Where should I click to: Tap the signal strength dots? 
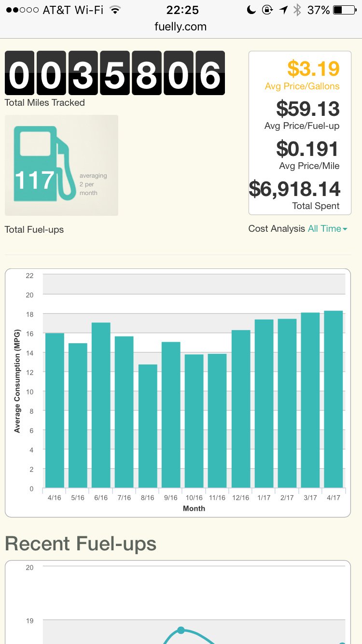(x=22, y=10)
